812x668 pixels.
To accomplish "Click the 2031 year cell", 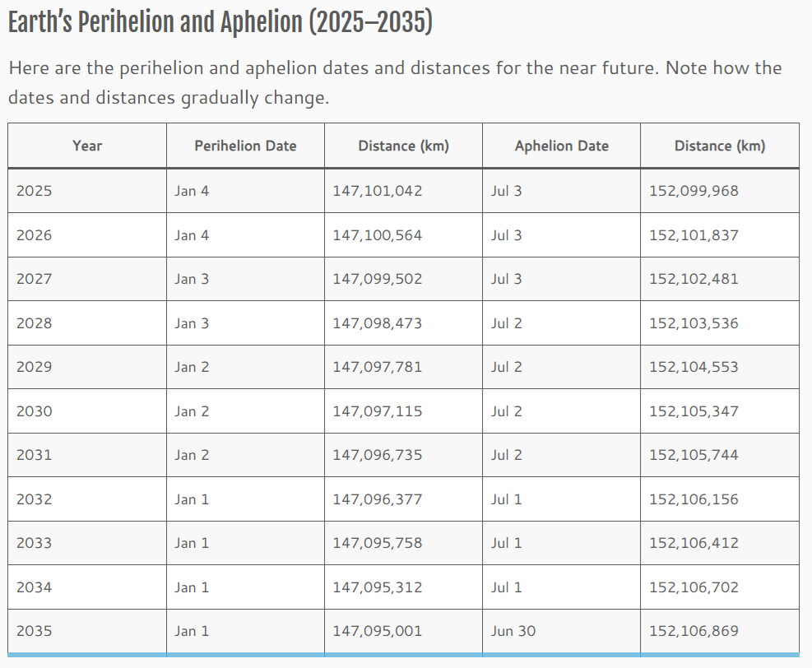I will pos(35,455).
